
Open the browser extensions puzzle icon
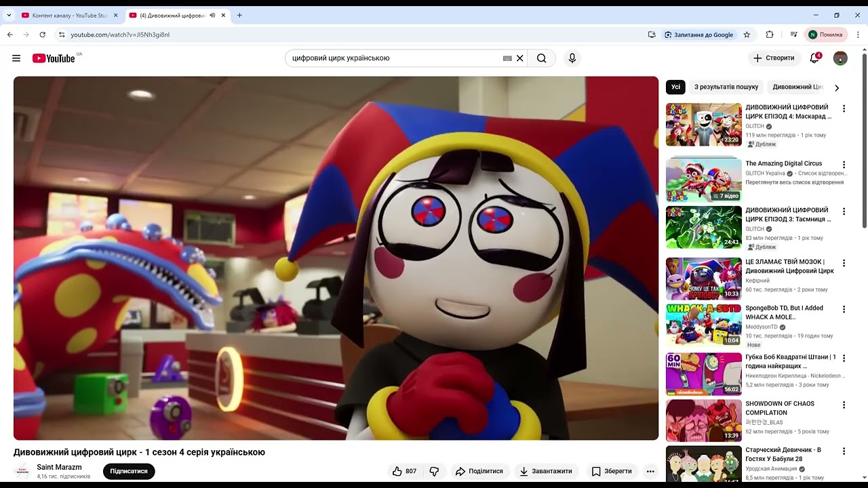click(770, 35)
